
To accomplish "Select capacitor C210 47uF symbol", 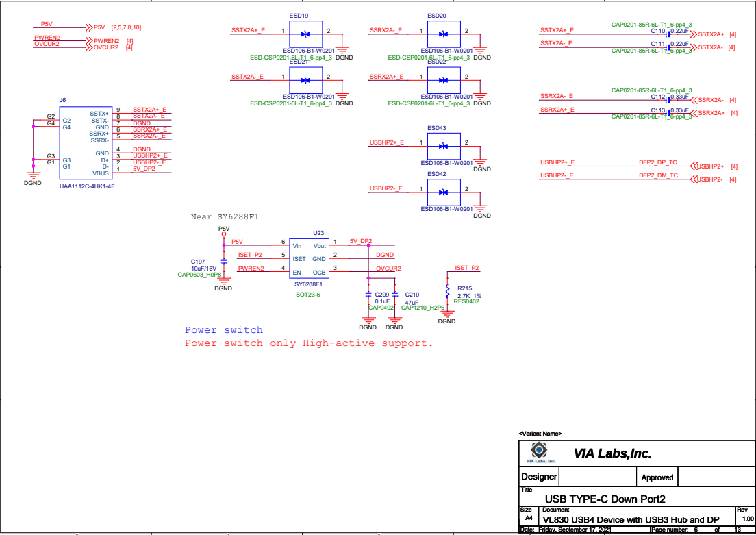I will coord(395,294).
